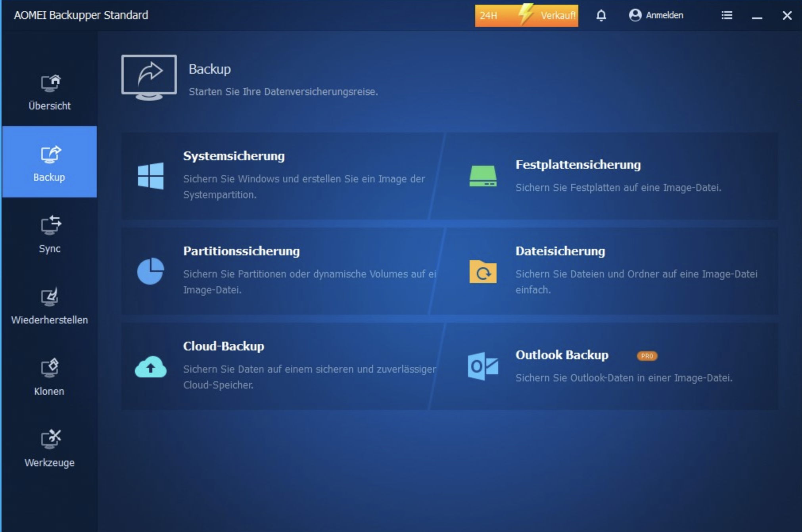Open the hamburger menu in title bar
The height and width of the screenshot is (532, 802).
click(x=727, y=15)
